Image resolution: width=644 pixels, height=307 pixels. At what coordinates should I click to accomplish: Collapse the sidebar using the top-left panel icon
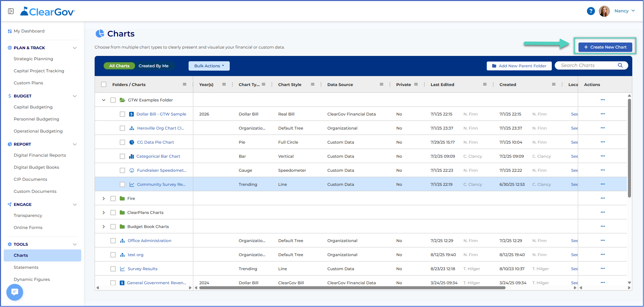coord(11,11)
